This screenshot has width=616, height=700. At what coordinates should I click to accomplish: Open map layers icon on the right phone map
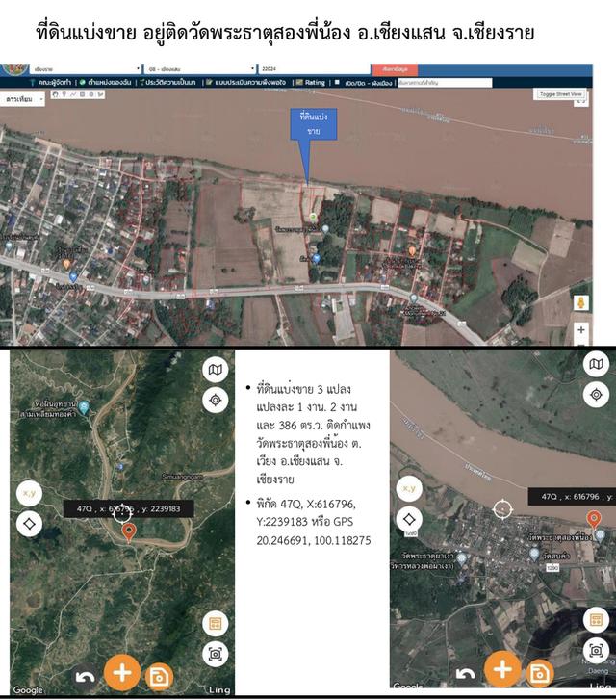[596, 364]
